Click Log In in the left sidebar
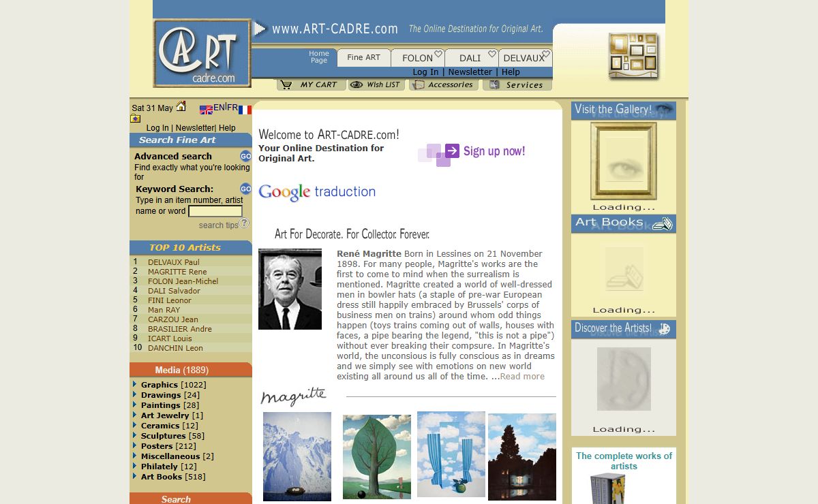 (157, 128)
